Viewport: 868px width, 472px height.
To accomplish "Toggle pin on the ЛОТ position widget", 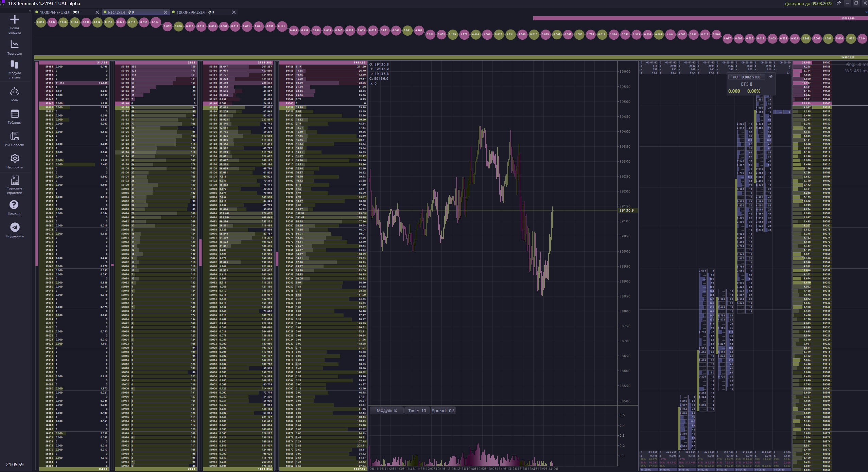I will [x=770, y=77].
